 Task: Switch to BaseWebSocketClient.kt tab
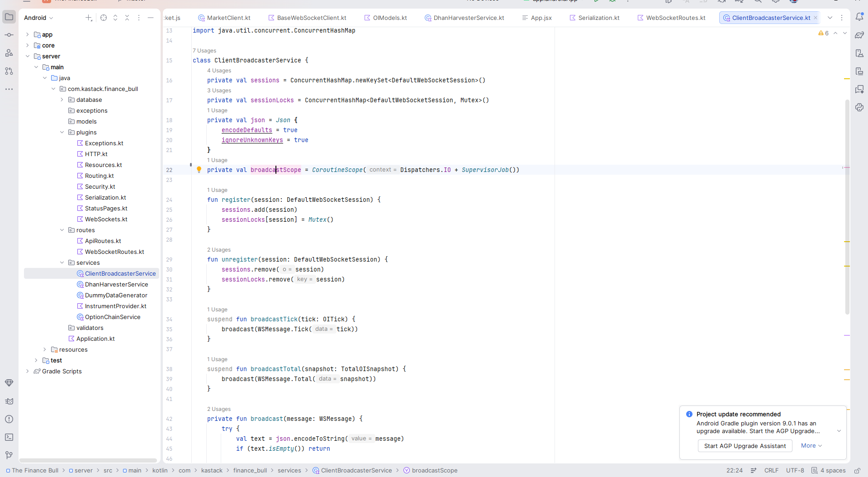tap(308, 18)
